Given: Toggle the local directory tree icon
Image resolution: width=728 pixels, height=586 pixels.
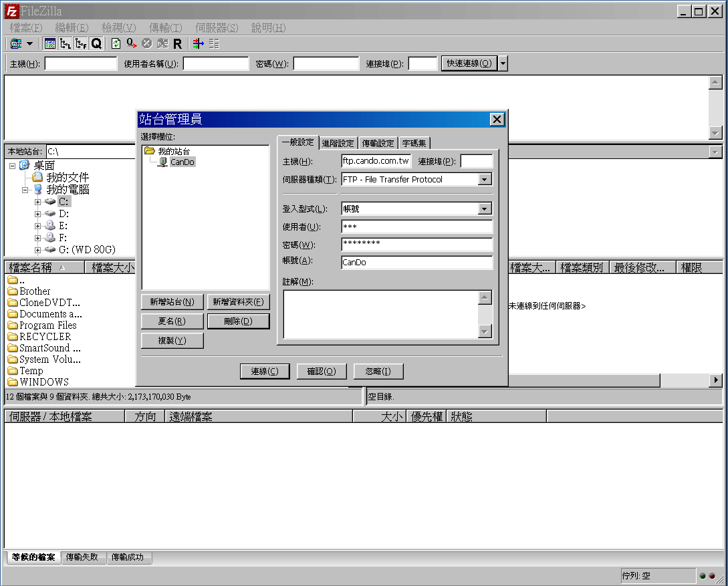Looking at the screenshot, I should [66, 43].
